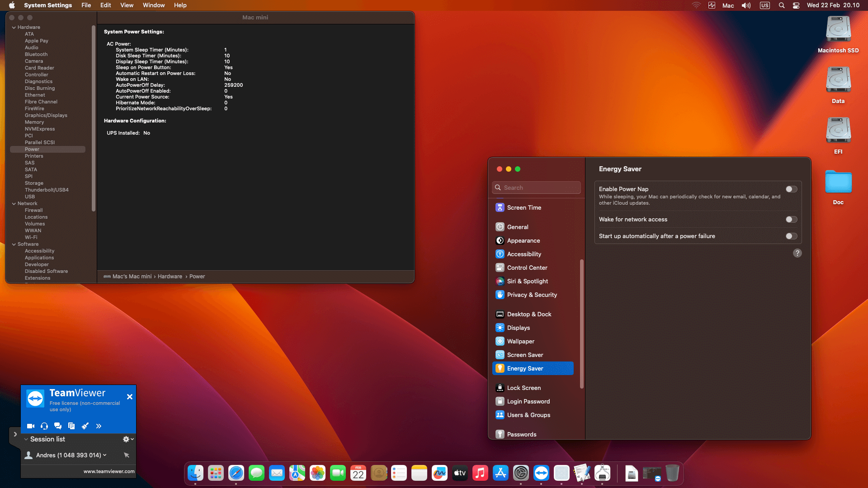Expand more TeamViewer tools with double chevron
This screenshot has width=868, height=488.
click(99, 426)
